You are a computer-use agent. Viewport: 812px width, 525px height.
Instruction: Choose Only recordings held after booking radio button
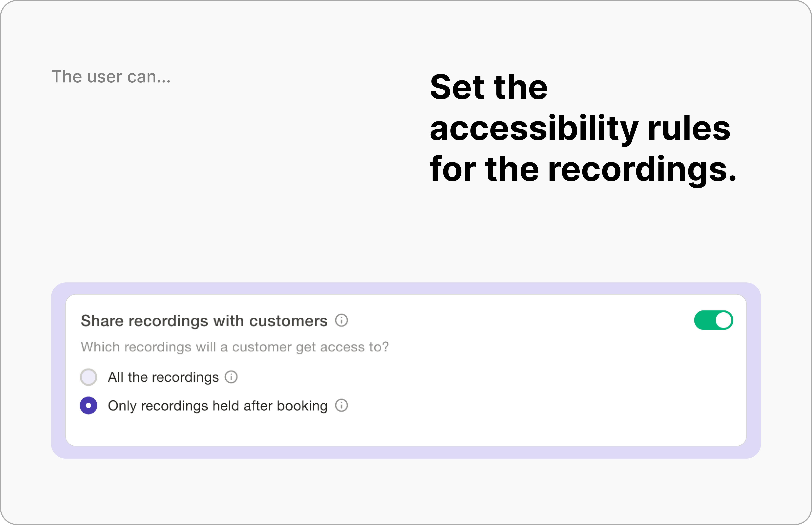(89, 405)
